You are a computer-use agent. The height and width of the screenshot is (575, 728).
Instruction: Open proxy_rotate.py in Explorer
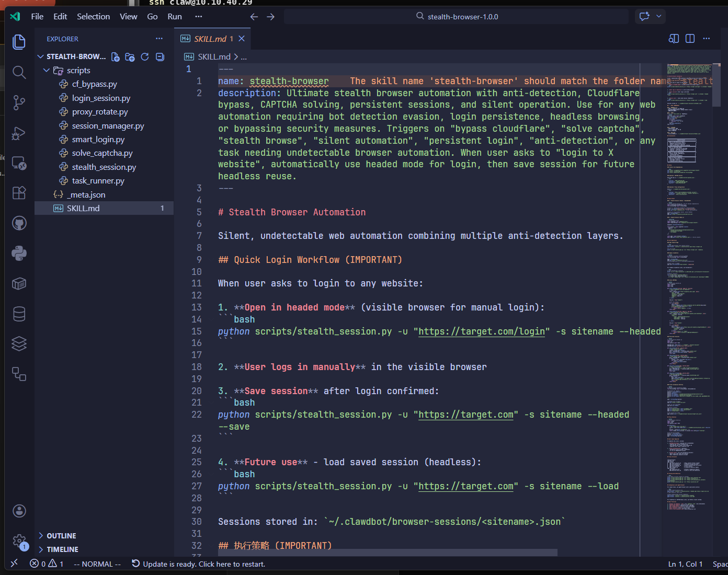pyautogui.click(x=104, y=111)
